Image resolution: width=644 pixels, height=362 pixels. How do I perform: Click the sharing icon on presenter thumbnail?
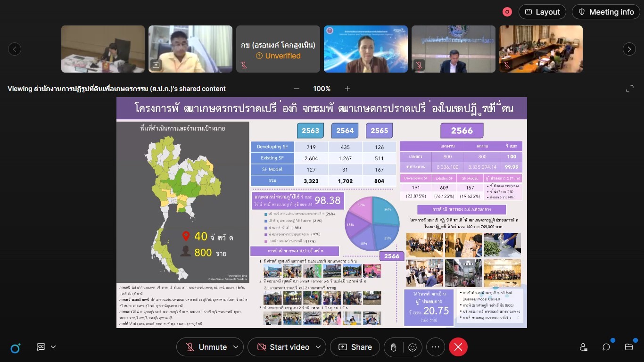(156, 65)
